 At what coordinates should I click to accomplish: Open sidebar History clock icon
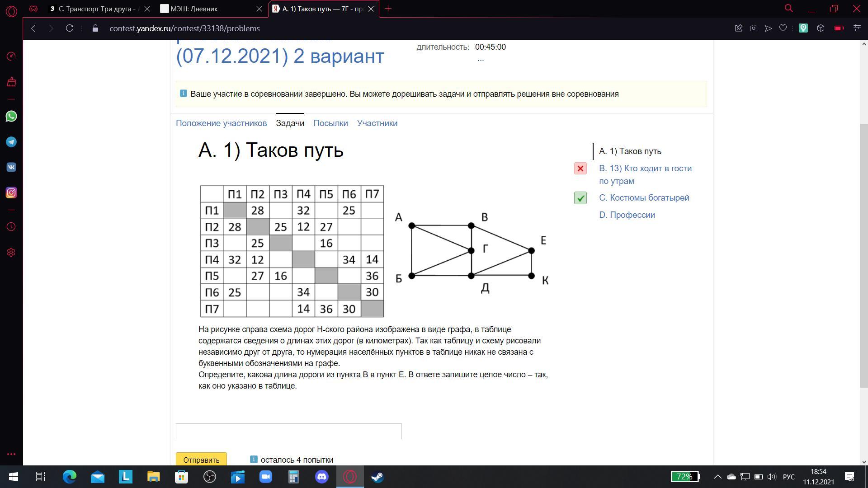(11, 227)
